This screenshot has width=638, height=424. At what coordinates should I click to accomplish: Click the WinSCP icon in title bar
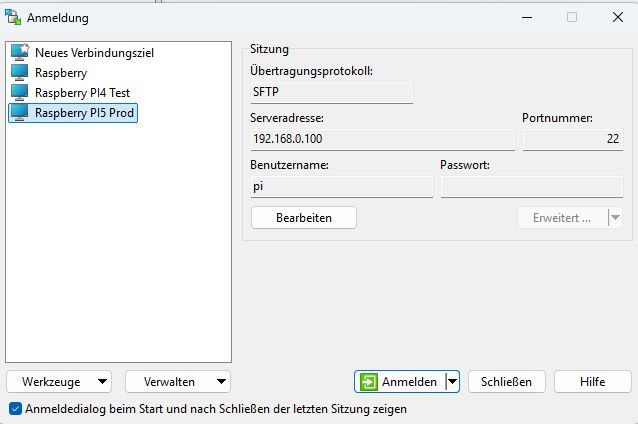(14, 17)
